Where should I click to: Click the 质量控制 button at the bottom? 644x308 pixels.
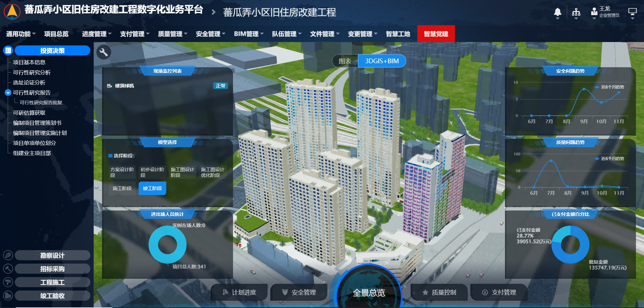point(439,292)
